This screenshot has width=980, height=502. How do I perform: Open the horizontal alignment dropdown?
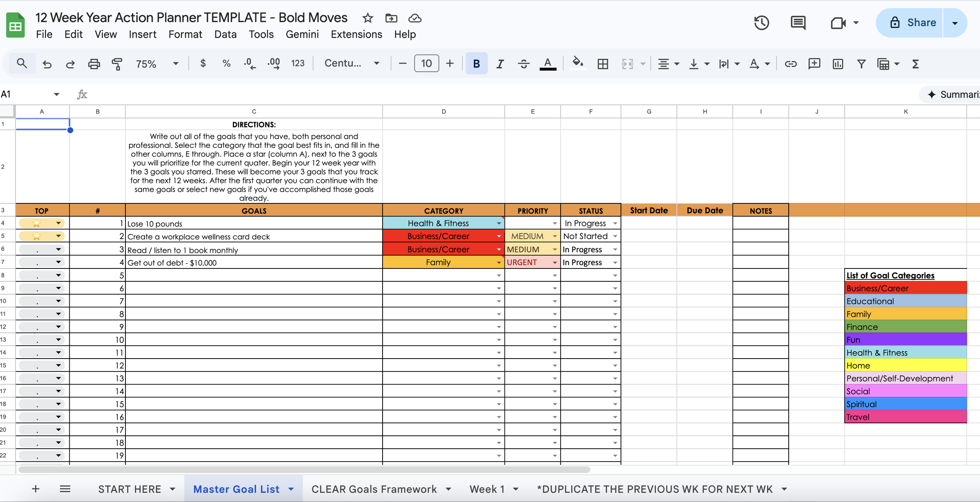(677, 63)
